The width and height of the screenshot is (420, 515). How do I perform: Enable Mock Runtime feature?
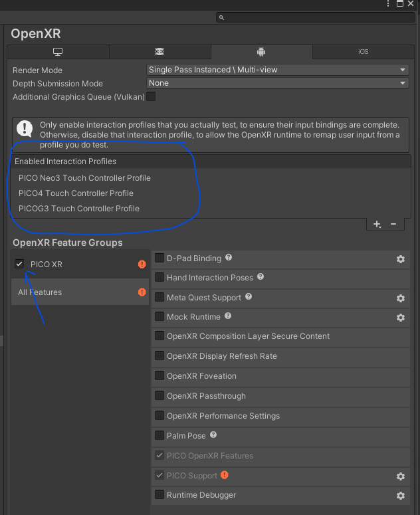[x=159, y=316]
